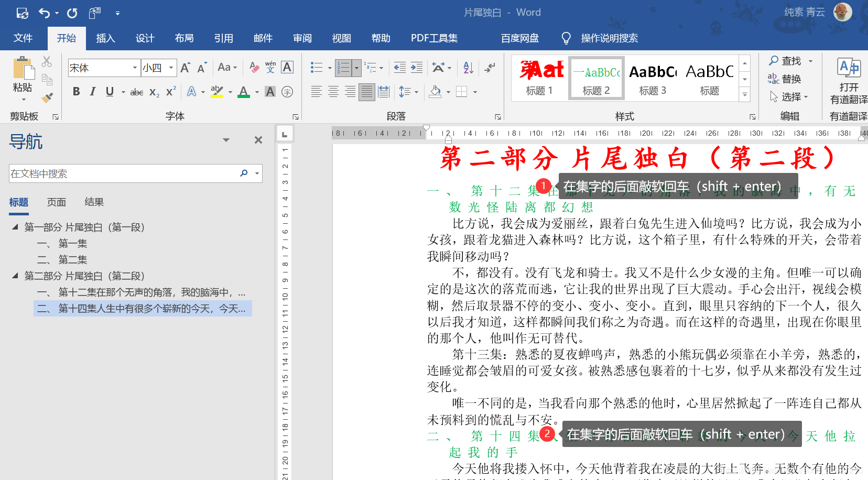Select the 标题 3 style
Viewport: 868px width, 480px height.
(653, 78)
